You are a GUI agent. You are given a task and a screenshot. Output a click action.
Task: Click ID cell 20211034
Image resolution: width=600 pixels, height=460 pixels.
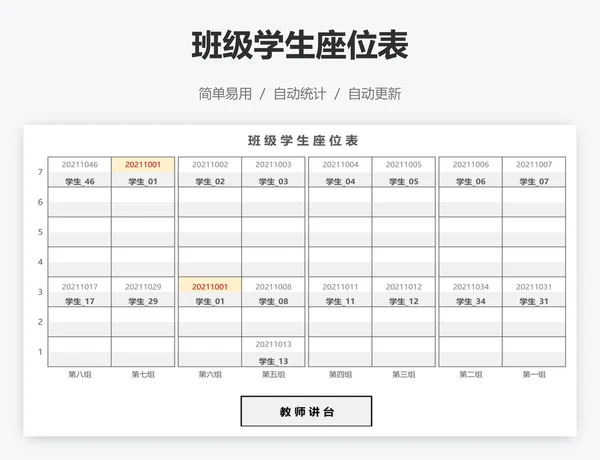[x=471, y=287]
